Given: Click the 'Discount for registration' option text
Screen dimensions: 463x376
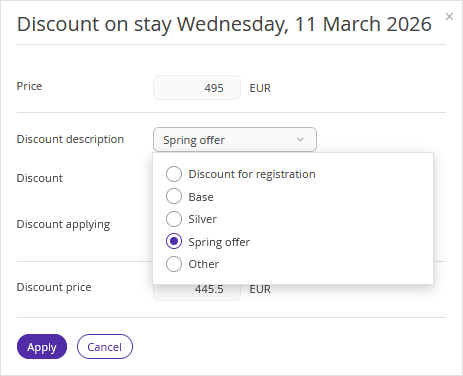Looking at the screenshot, I should 252,174.
